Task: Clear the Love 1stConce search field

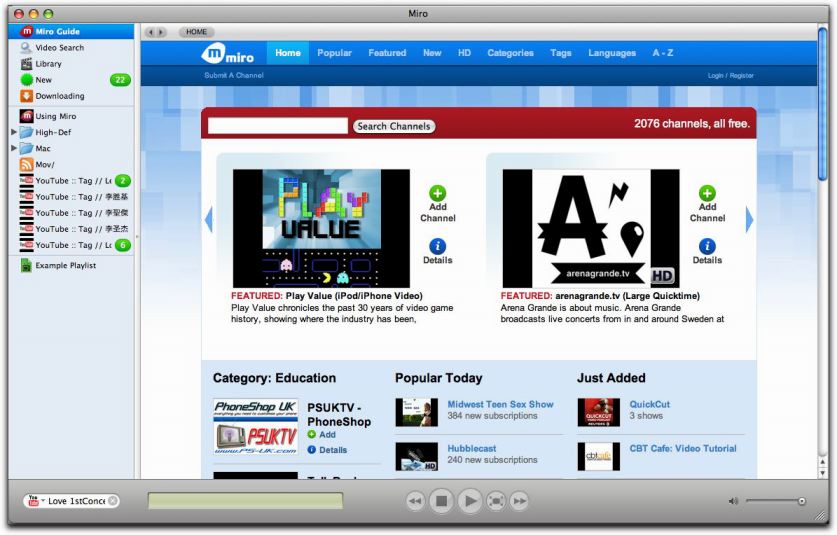Action: tap(113, 501)
